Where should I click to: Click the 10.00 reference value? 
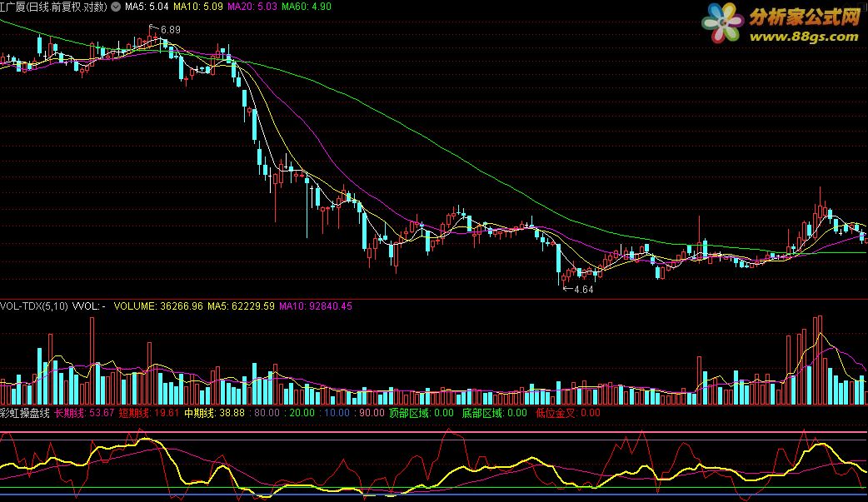[337, 413]
